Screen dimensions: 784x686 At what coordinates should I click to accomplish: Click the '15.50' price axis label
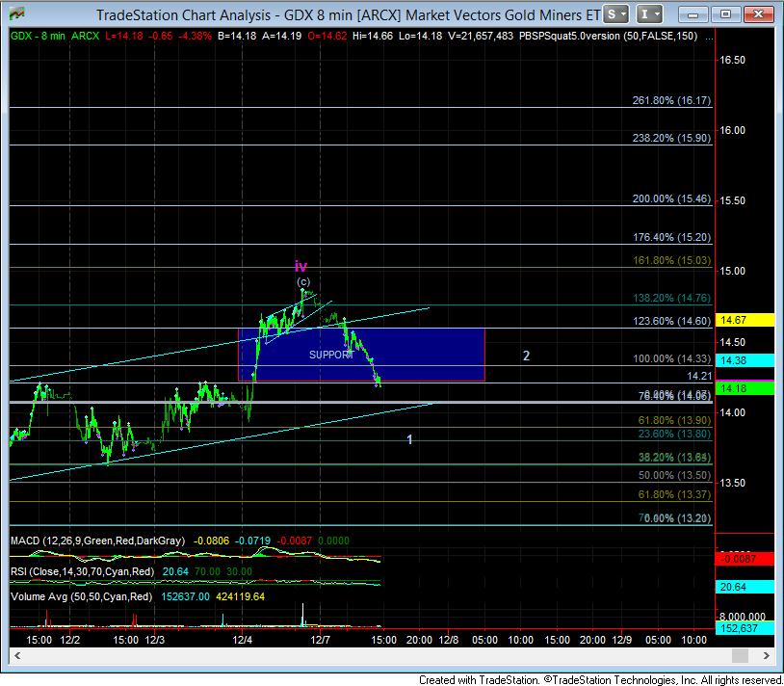[733, 200]
